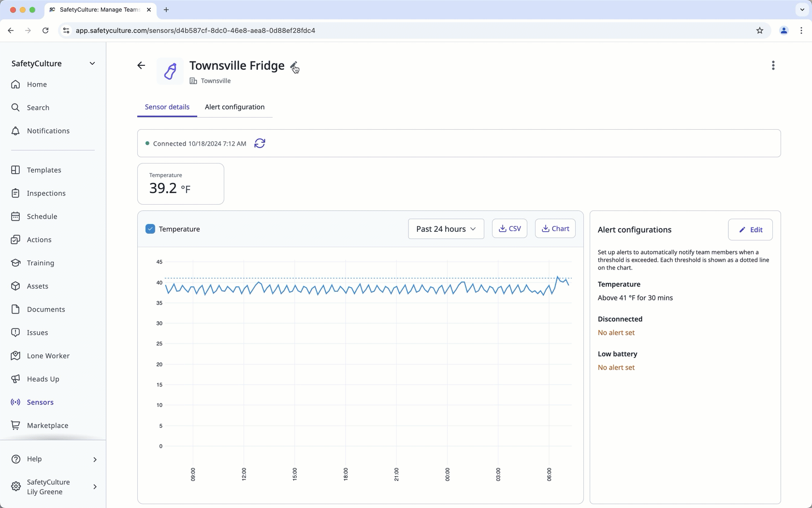Reload the page in the browser
This screenshot has height=508, width=812.
(45, 30)
